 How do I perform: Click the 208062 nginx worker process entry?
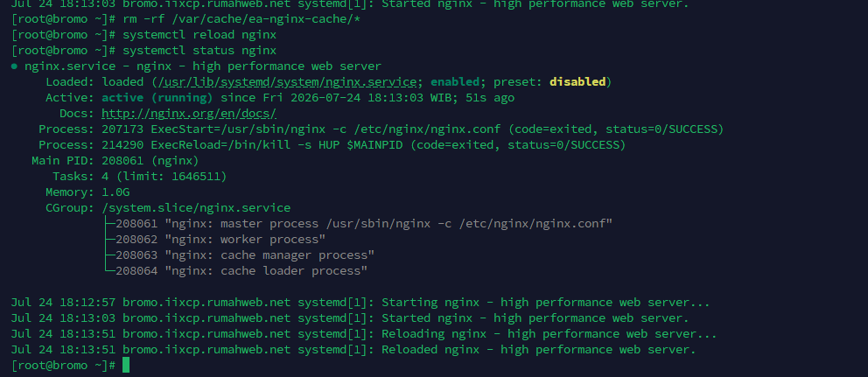(x=220, y=240)
